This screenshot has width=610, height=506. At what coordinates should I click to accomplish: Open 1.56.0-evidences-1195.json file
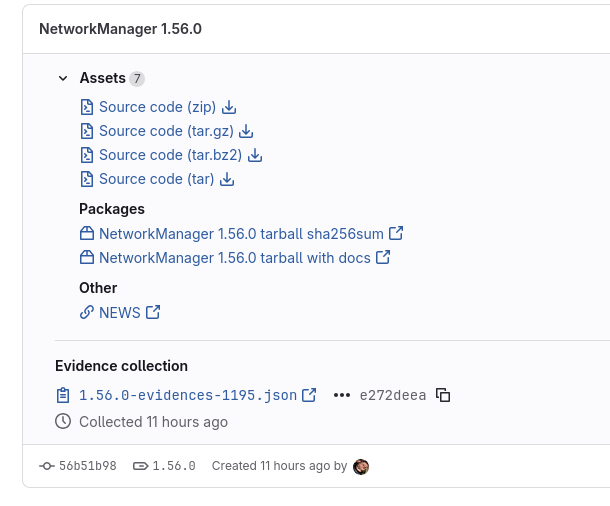(x=188, y=395)
